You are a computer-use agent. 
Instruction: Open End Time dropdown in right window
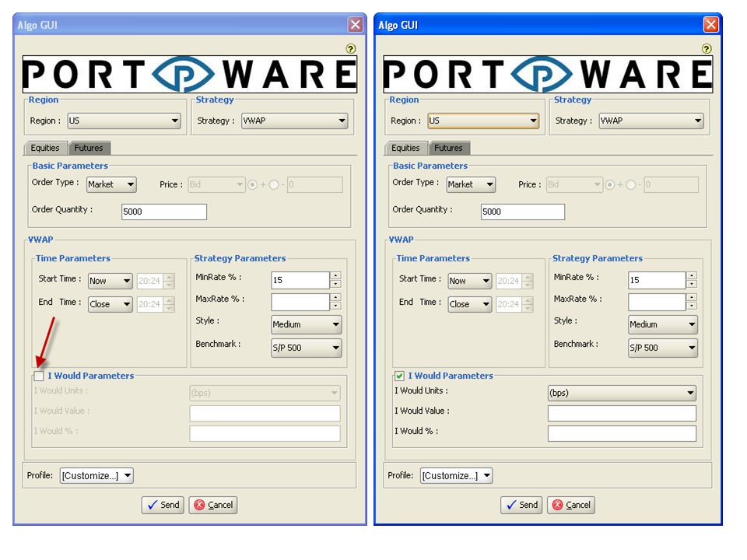pos(469,304)
